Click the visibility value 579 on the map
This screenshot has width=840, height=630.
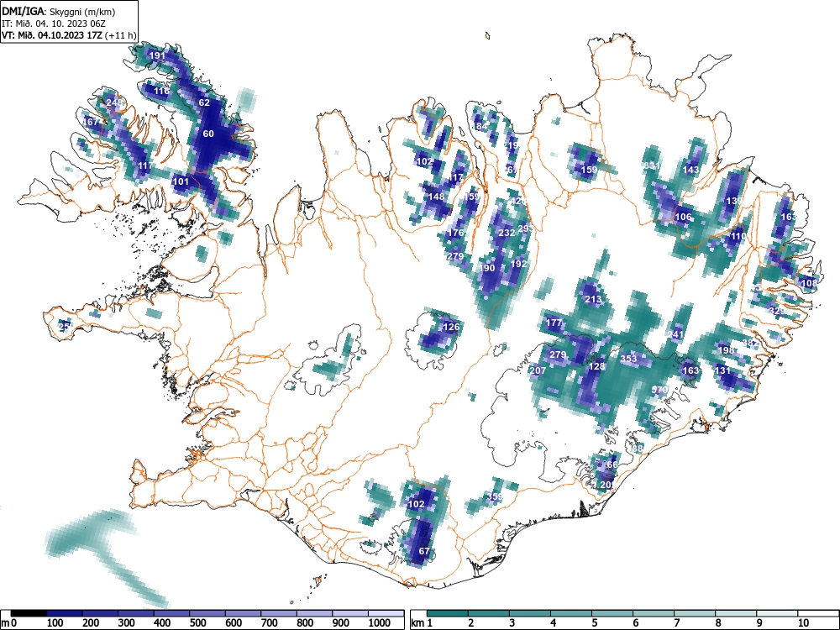coord(659,390)
